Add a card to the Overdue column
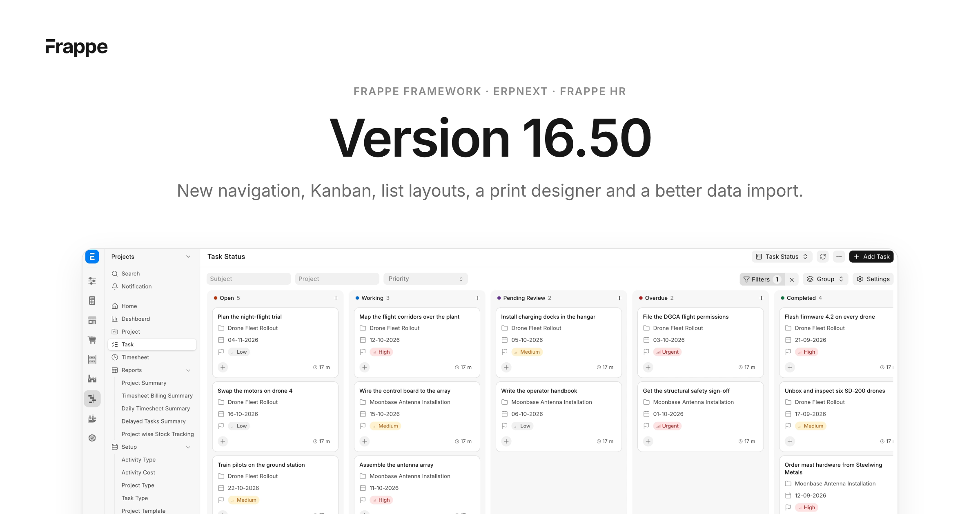The image size is (980, 514). coord(761,298)
